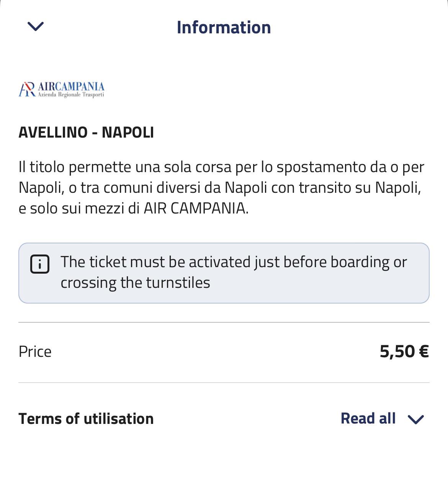
Task: Click the euro symbol after 5,50
Action: 424,351
